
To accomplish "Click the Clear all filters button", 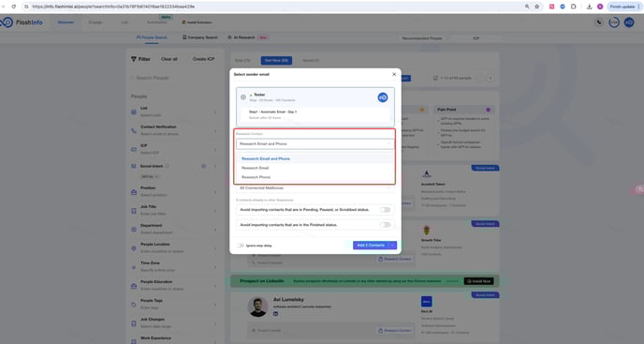I will 169,59.
